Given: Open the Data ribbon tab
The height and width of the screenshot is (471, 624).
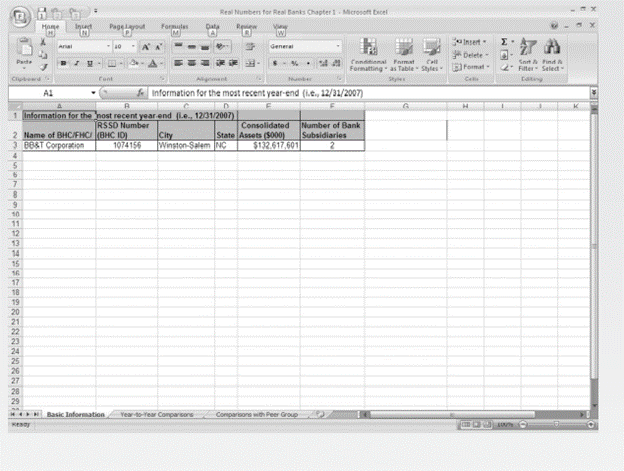Looking at the screenshot, I should 213,27.
